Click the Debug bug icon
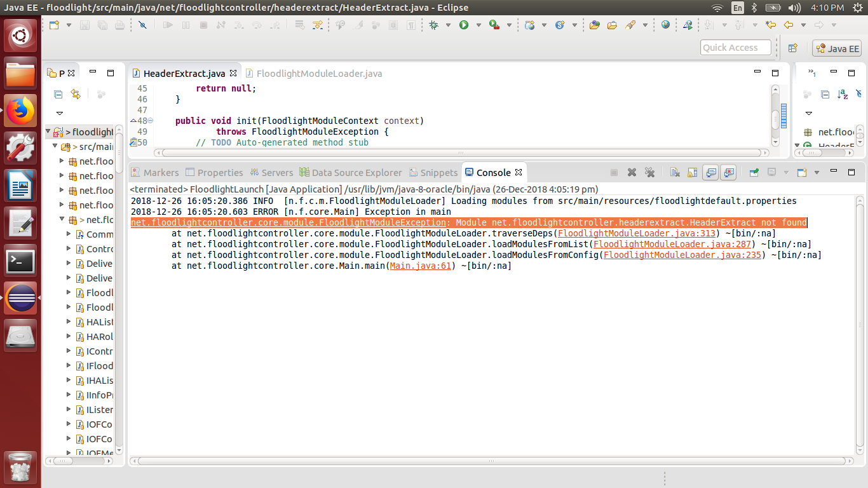868x488 pixels. (434, 25)
